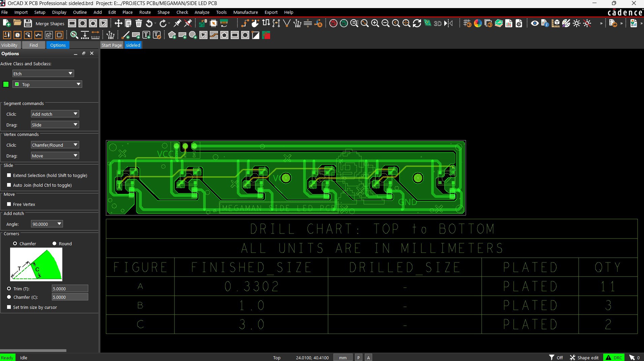
Task: Enable Extend Selection checkbox
Action: [x=9, y=175]
